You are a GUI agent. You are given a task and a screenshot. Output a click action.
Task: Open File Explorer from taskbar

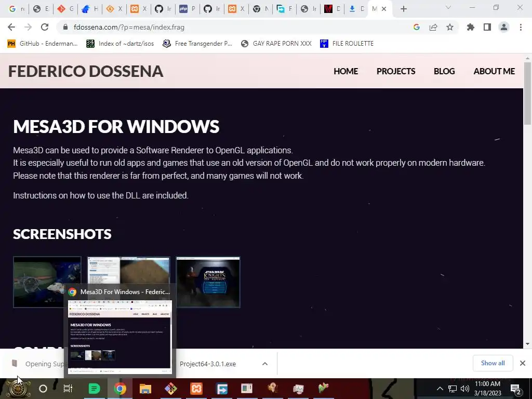point(145,389)
